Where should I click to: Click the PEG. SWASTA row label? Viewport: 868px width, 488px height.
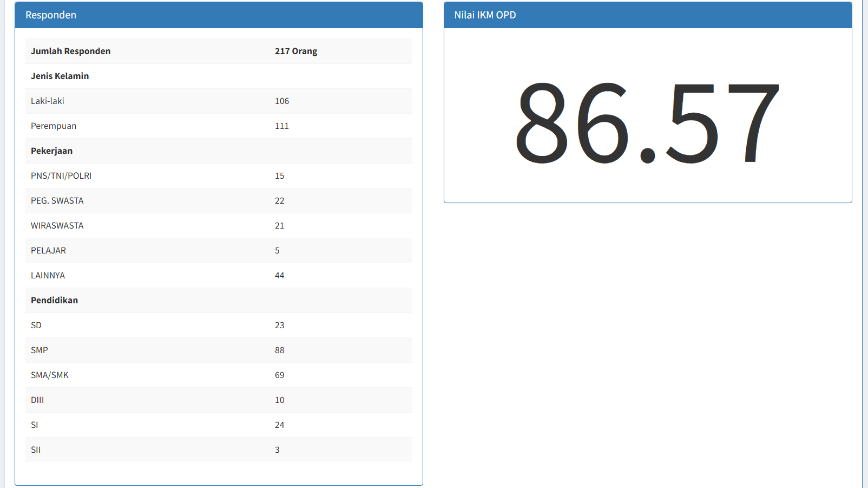[57, 201]
